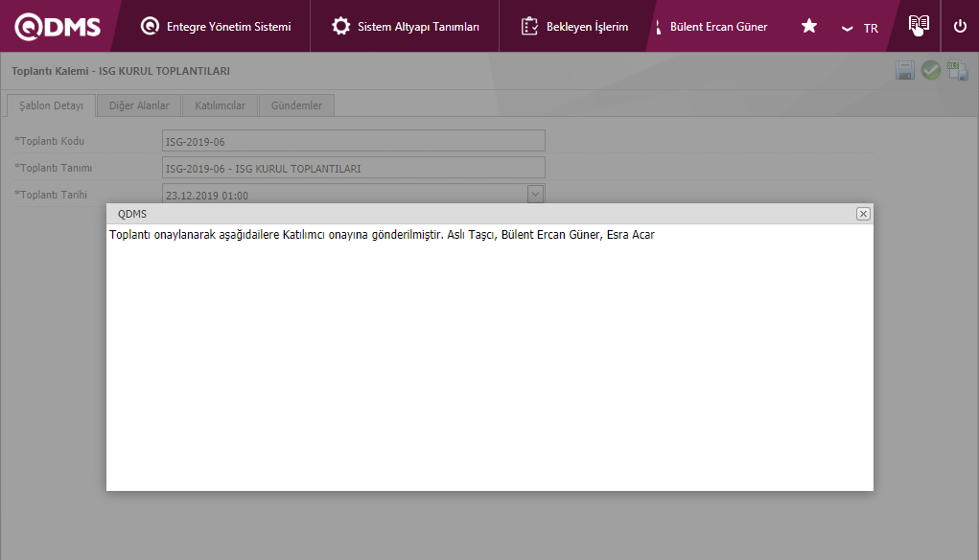The height and width of the screenshot is (560, 979).
Task: Open the Bekleyen İşlerim menu
Action: point(575,27)
